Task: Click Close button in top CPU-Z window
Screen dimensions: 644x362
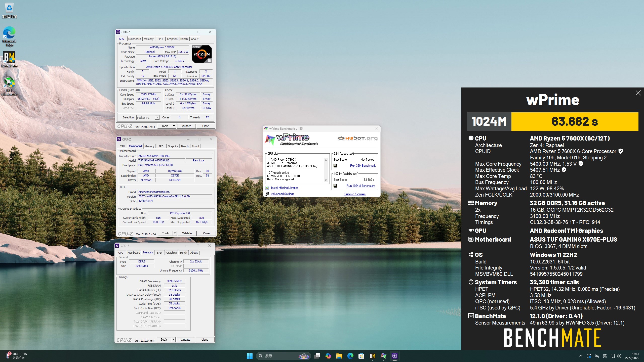Action: pyautogui.click(x=206, y=126)
